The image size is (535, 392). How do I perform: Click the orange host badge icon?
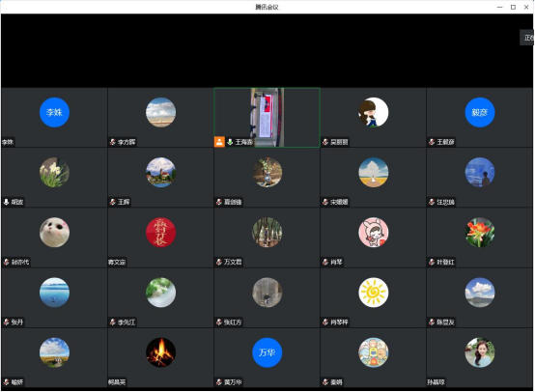tap(219, 142)
